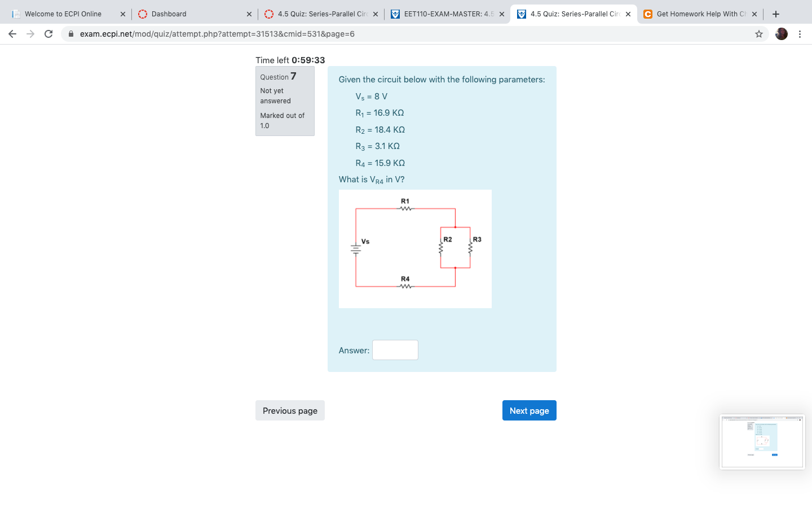Click the Answer input field

coord(395,350)
